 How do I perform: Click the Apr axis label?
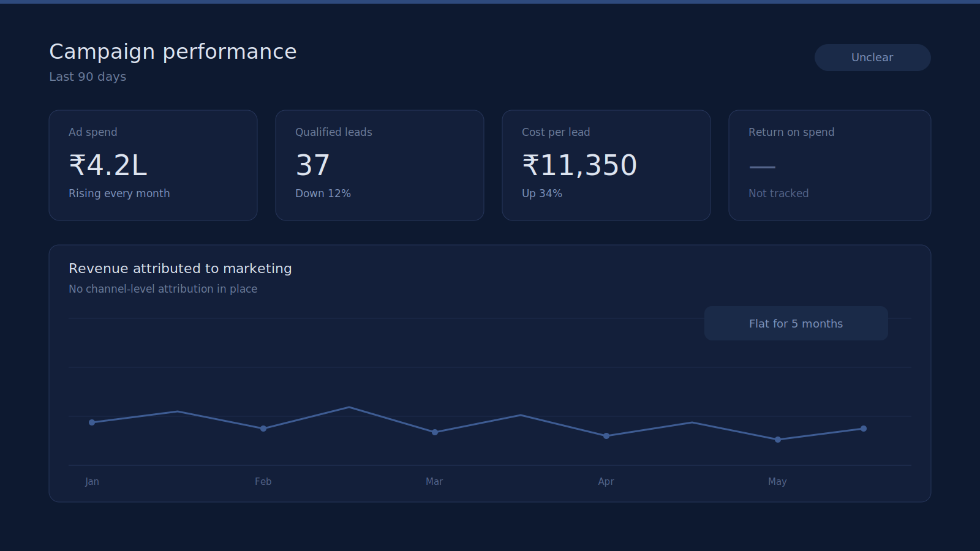click(x=606, y=482)
